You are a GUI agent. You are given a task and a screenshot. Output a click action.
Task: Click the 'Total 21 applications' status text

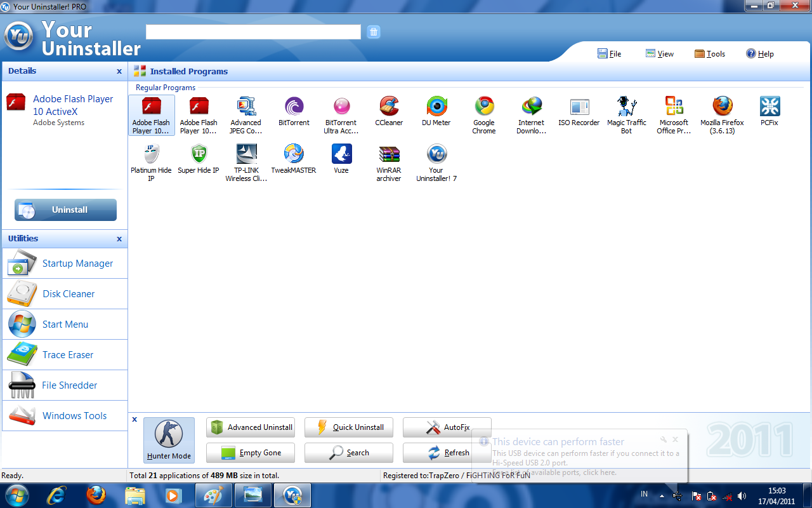pos(204,476)
